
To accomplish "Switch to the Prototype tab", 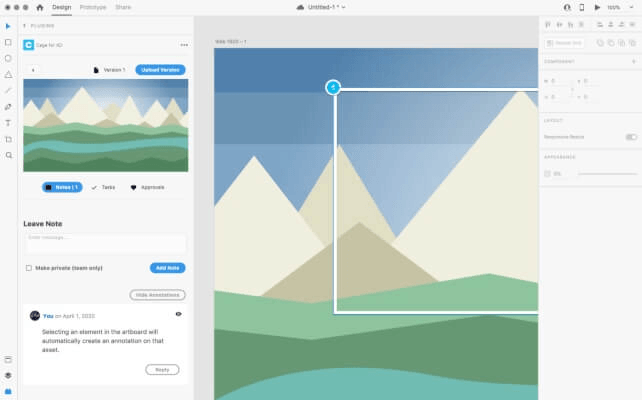I will click(x=93, y=7).
